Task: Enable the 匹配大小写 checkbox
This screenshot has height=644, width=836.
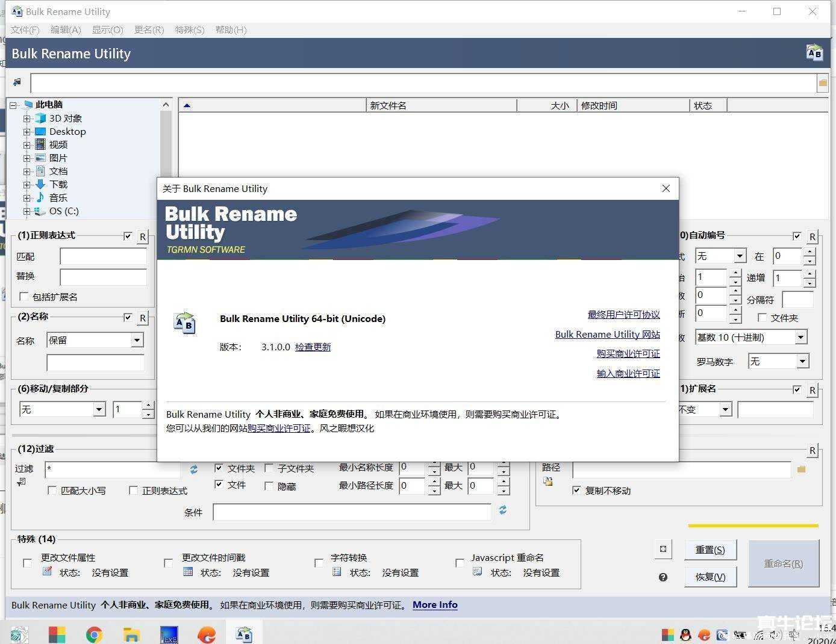Action: coord(52,491)
